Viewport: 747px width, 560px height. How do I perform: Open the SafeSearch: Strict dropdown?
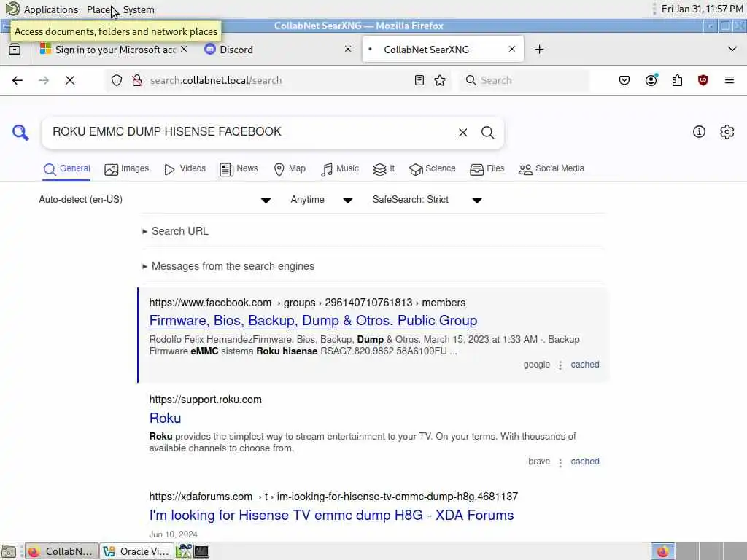tap(427, 200)
